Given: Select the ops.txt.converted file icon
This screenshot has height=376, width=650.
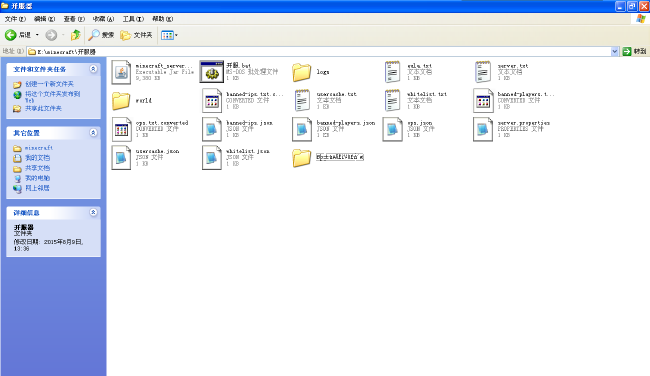Looking at the screenshot, I should pyautogui.click(x=121, y=129).
